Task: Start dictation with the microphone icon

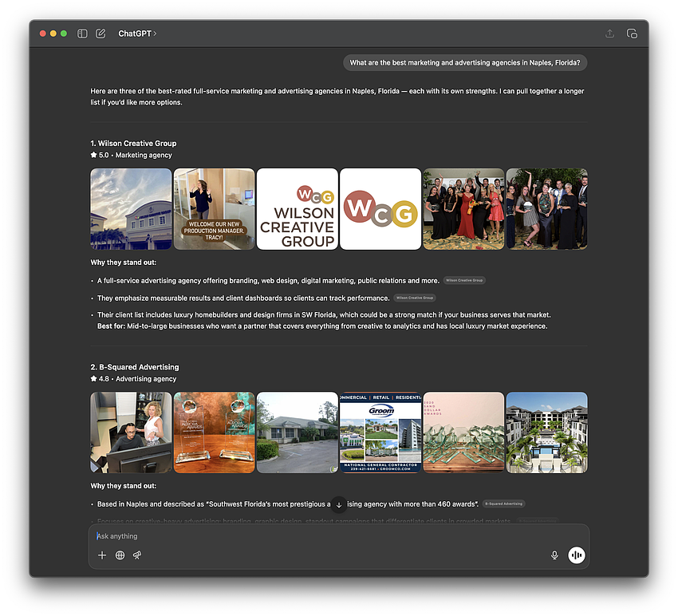Action: pyautogui.click(x=555, y=555)
